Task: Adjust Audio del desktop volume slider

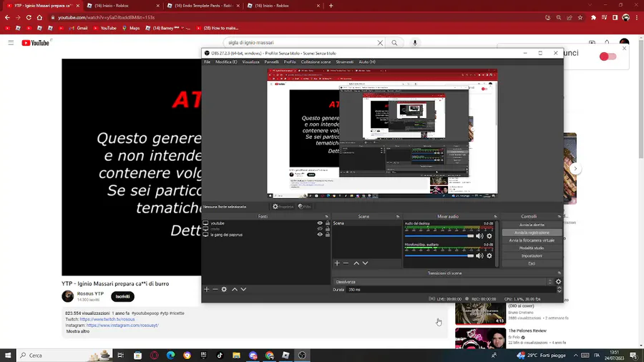Action: point(439,236)
